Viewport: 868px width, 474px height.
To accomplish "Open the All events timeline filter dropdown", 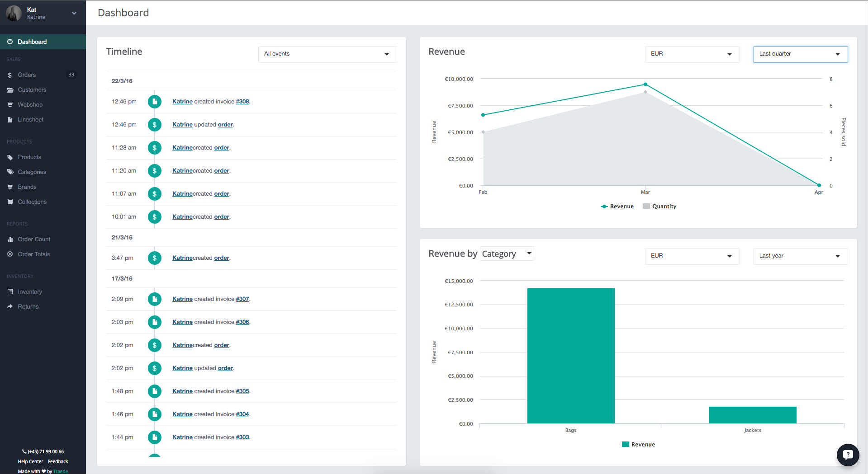I will click(327, 54).
